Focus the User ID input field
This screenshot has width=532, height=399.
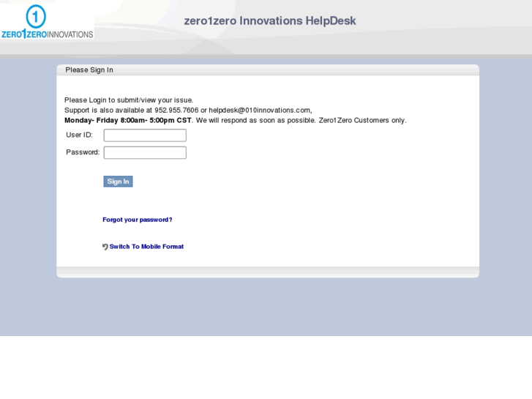[x=145, y=135]
